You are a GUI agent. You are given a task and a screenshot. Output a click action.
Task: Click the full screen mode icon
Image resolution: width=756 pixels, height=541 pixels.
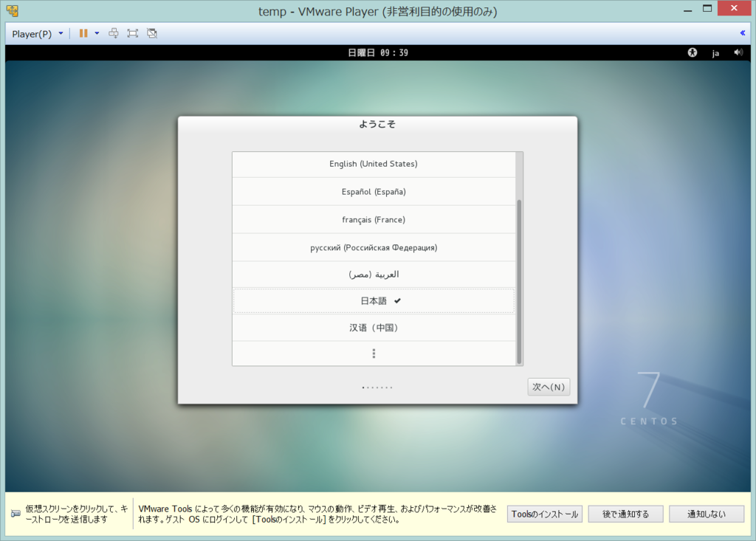(133, 33)
